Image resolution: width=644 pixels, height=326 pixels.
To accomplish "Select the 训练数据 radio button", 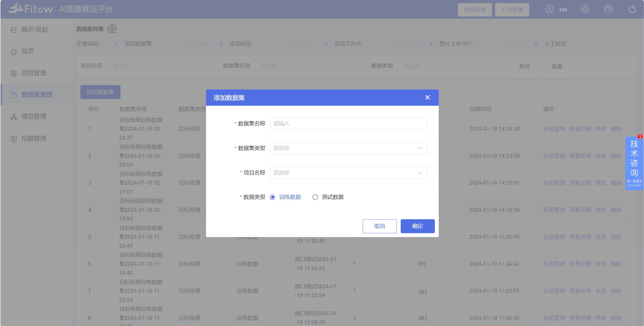I will tap(272, 197).
